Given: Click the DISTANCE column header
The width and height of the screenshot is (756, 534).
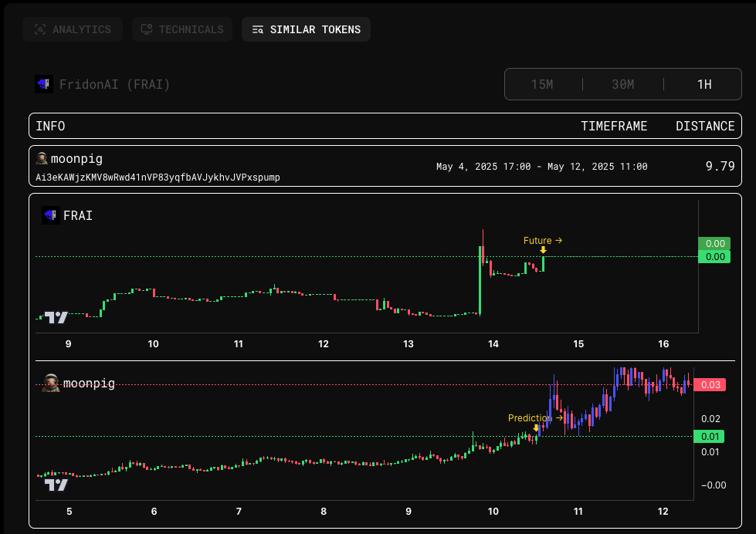Looking at the screenshot, I should (705, 127).
